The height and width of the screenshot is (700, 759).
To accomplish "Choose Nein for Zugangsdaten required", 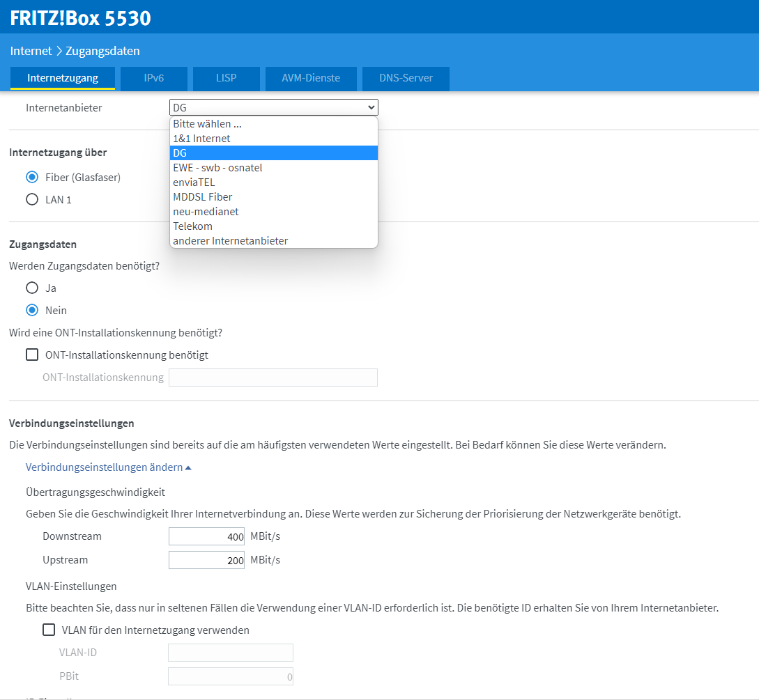I will pyautogui.click(x=32, y=310).
